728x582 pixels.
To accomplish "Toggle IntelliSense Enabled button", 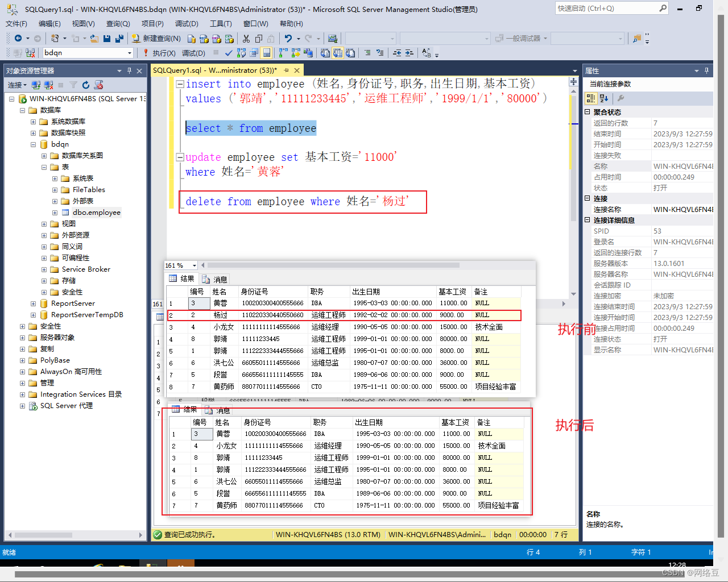I will pyautogui.click(x=266, y=53).
